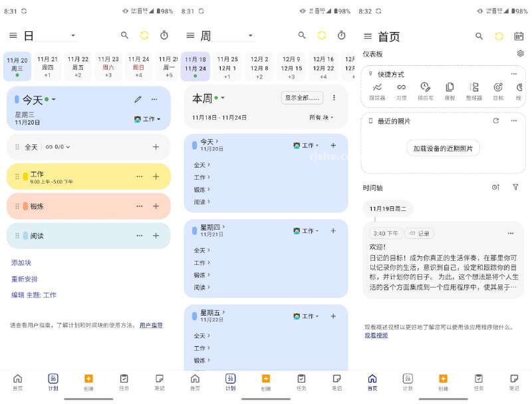Tap the search icon on the 首页 screen
The width and height of the screenshot is (532, 404).
coord(478,36)
